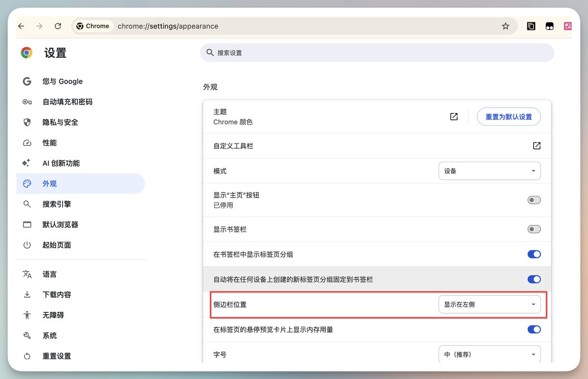Viewport: 588px width, 379px height.
Task: Click the 重置为默认设置 button
Action: [509, 117]
